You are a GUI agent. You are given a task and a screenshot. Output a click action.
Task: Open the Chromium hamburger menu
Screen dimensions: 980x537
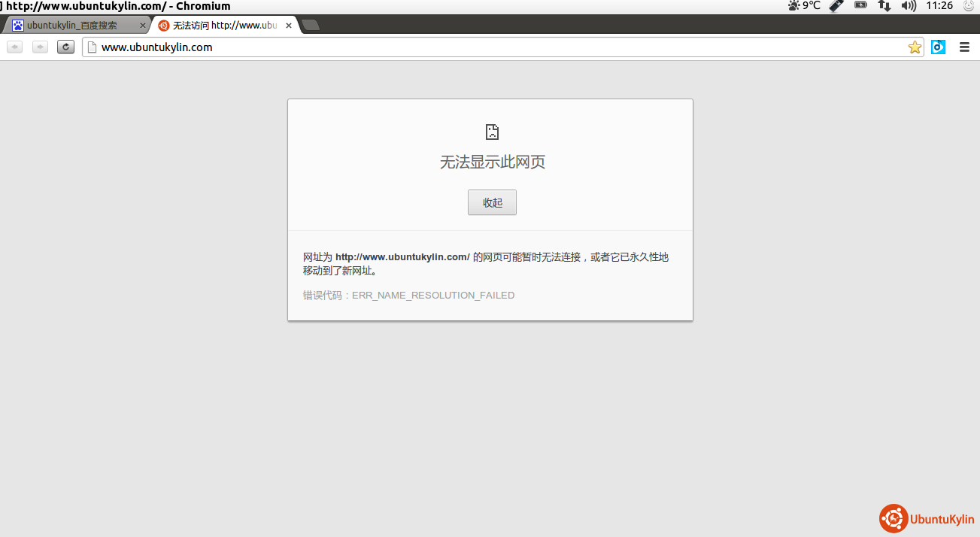coord(964,47)
